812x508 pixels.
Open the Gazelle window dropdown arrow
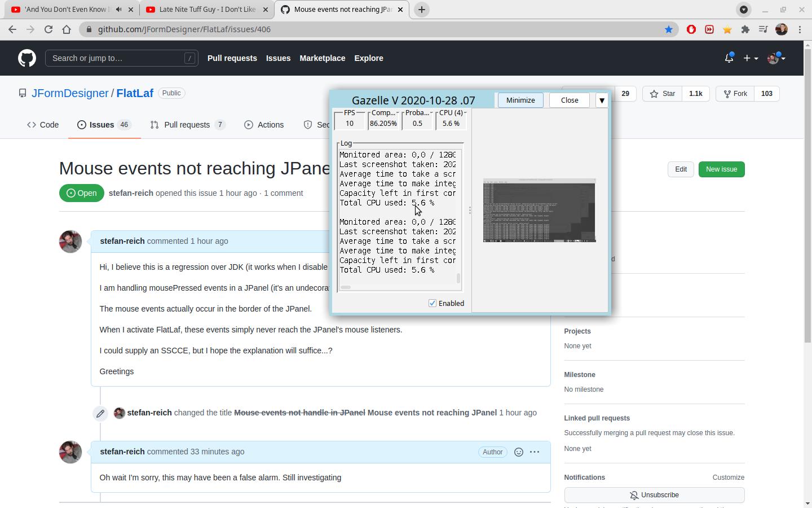click(x=602, y=100)
